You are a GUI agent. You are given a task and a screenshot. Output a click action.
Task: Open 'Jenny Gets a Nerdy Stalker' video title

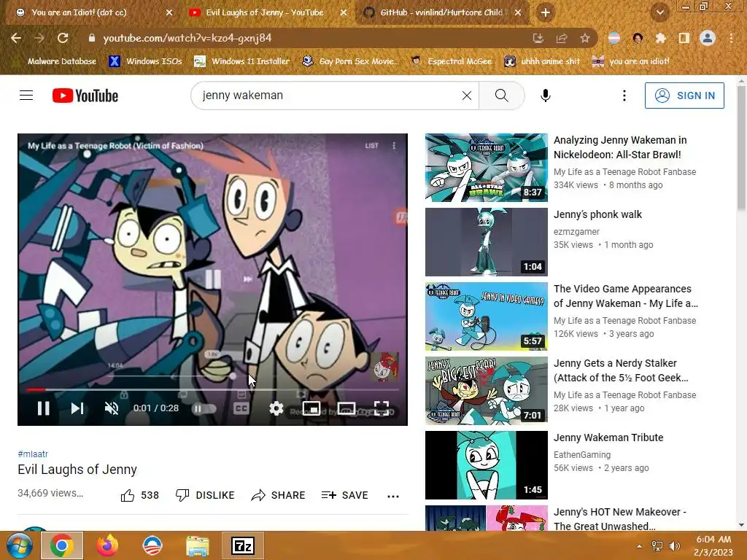tap(621, 370)
